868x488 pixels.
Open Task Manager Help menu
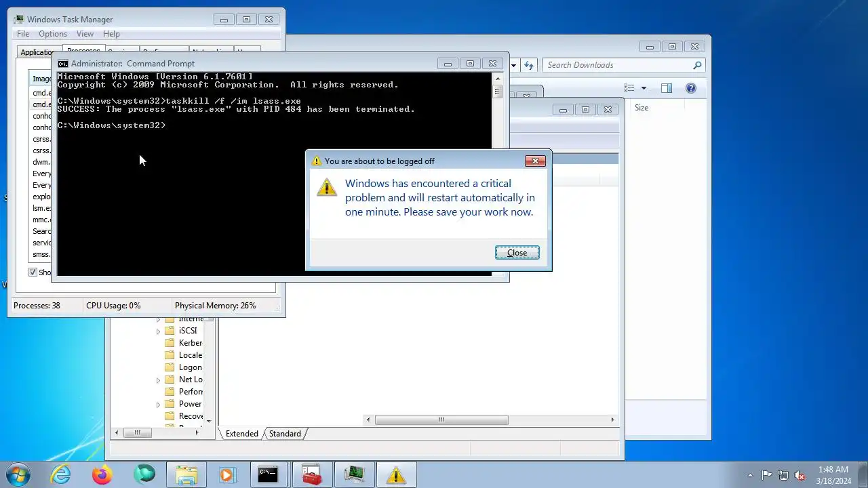[x=111, y=34]
